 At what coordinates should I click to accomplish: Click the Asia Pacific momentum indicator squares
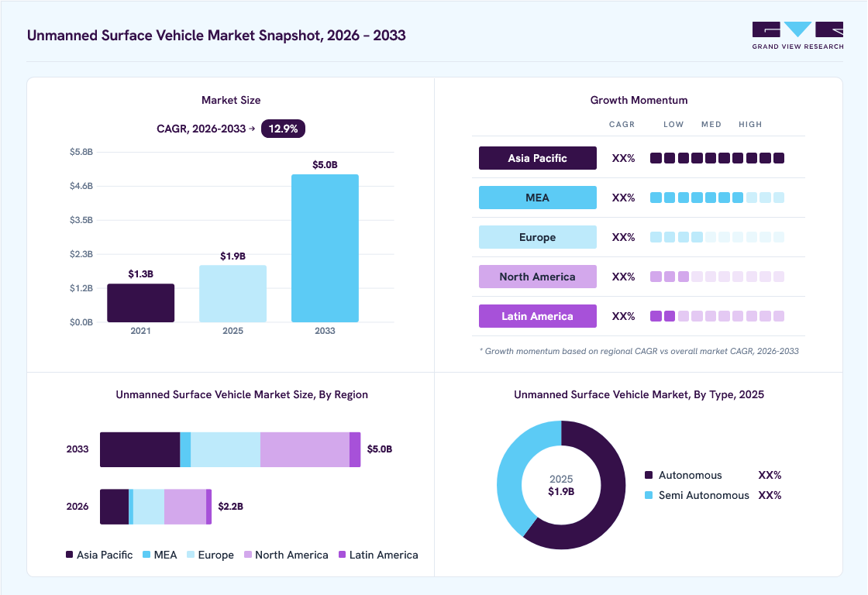(x=717, y=158)
